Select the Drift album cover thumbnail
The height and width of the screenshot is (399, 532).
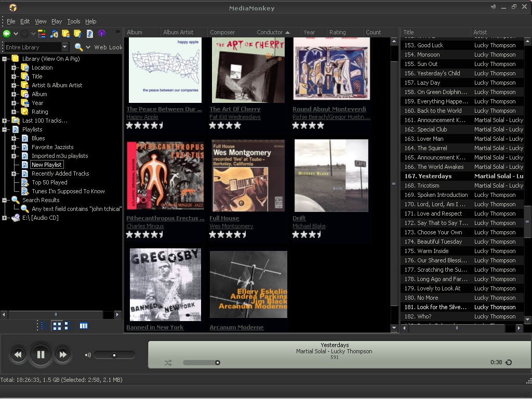[331, 176]
